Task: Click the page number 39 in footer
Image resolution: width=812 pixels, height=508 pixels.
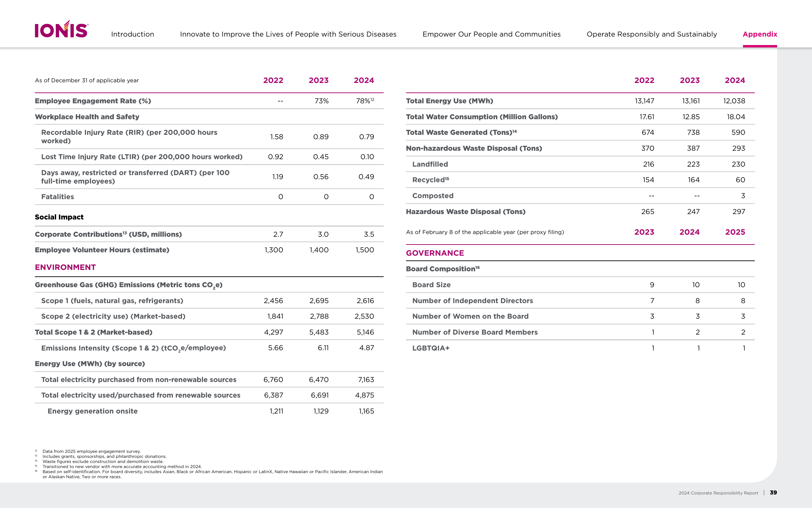Action: (x=773, y=492)
